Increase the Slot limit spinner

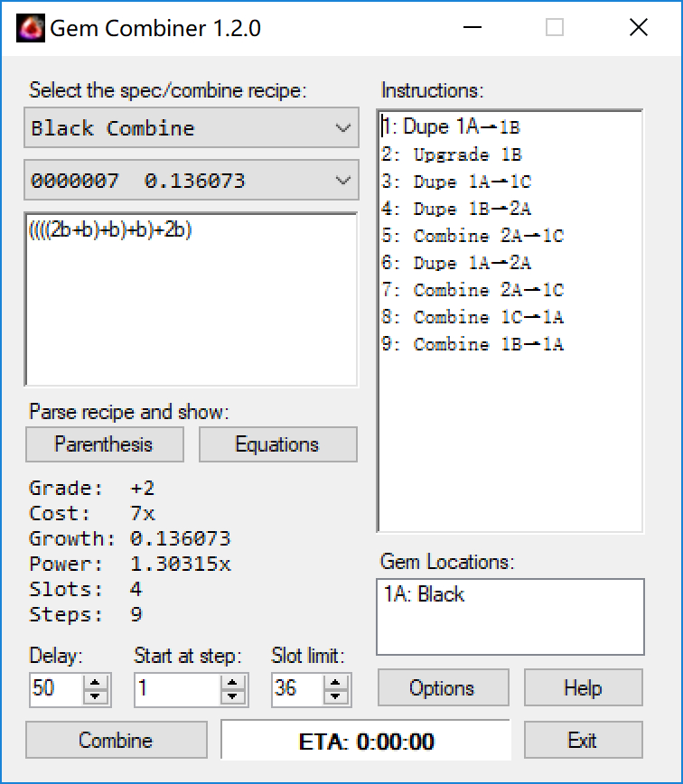coord(336,682)
